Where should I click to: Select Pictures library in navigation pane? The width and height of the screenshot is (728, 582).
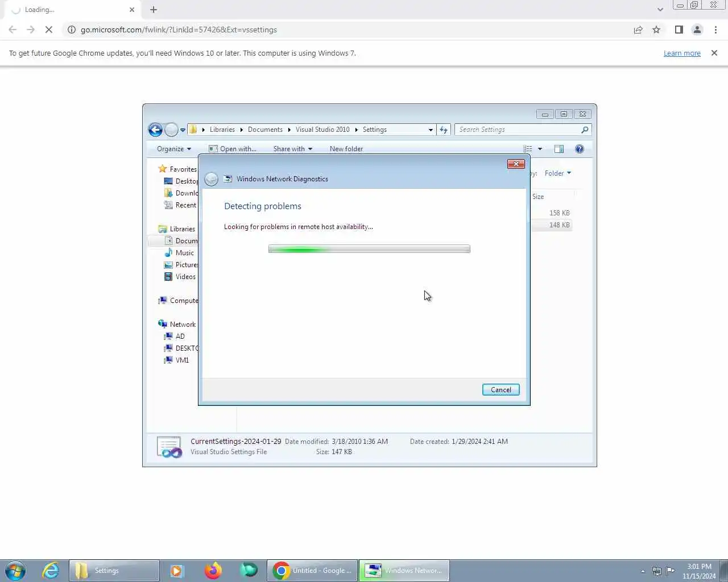(181, 265)
